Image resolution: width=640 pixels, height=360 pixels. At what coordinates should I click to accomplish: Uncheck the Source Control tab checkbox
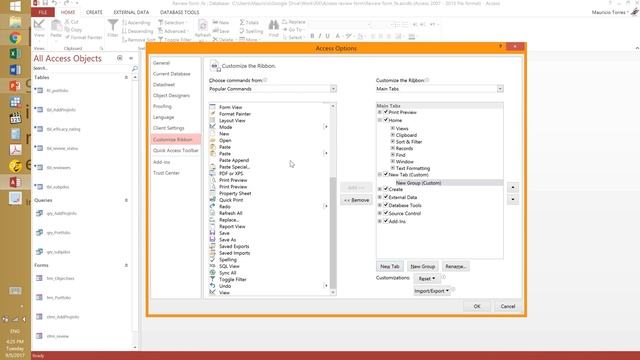[386, 213]
